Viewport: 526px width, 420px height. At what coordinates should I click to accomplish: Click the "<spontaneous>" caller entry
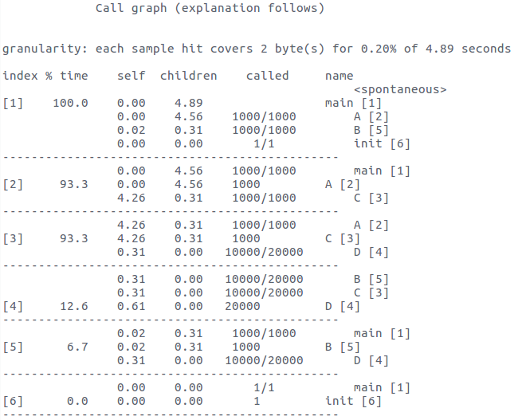coord(400,89)
